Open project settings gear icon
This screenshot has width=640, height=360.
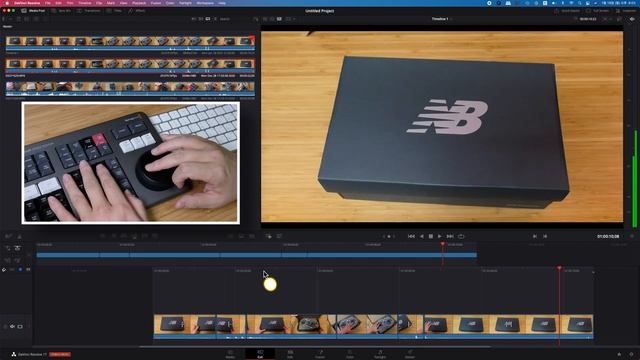coord(631,354)
